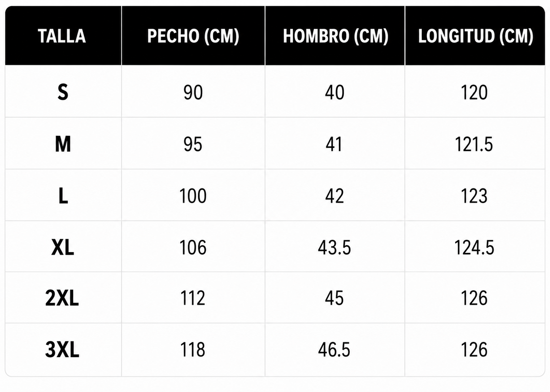Click length value 124.5 for XL
Viewport: 550px width, 392px height.
click(x=474, y=247)
